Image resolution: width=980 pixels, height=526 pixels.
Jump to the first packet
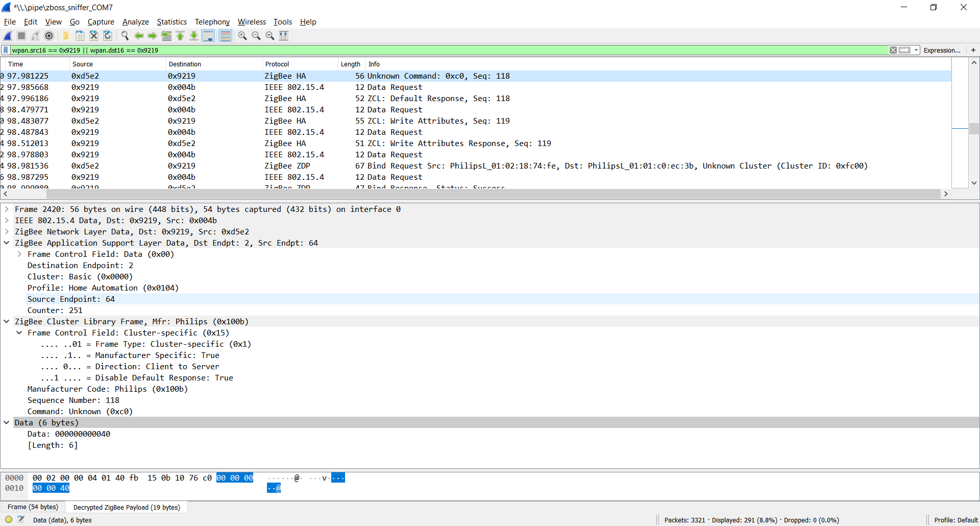[x=180, y=36]
